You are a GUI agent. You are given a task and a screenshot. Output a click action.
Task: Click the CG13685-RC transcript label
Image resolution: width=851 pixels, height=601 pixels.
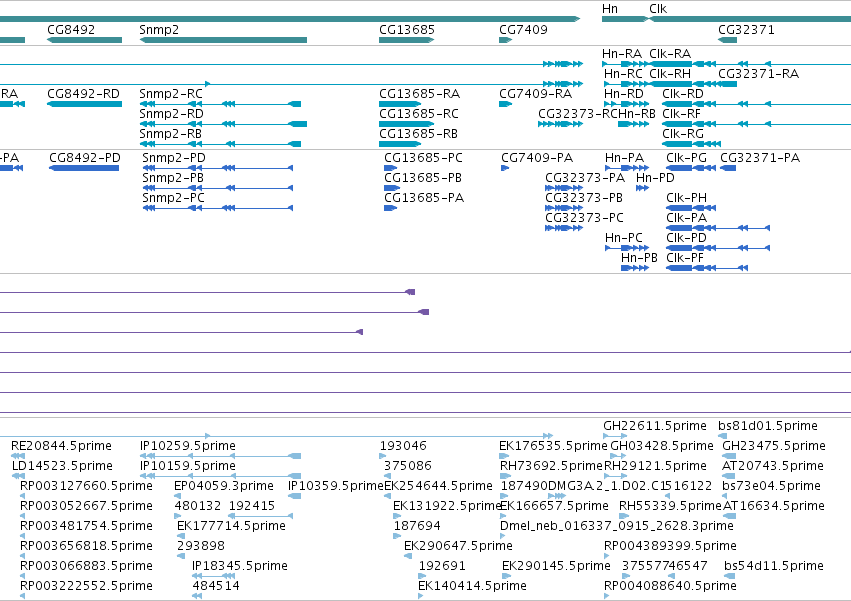(x=419, y=114)
